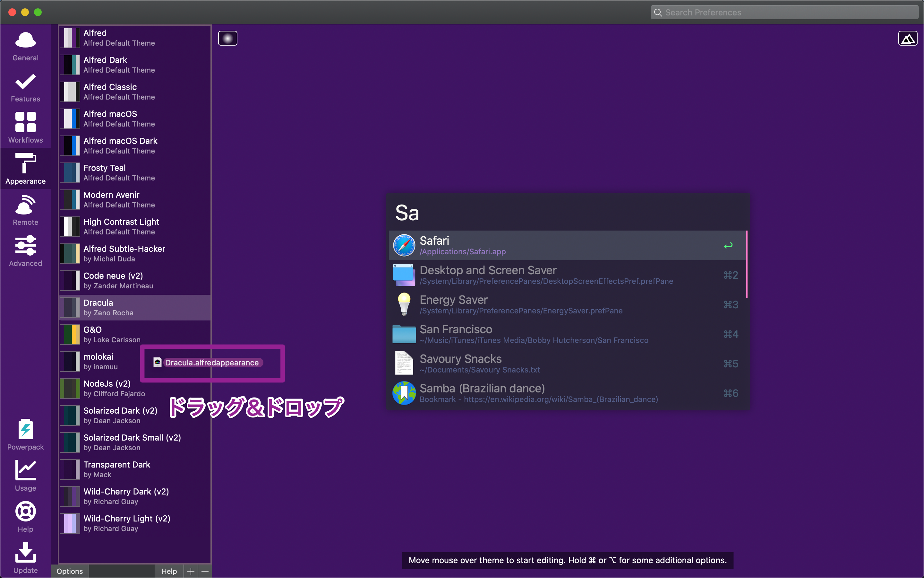The width and height of the screenshot is (924, 578).
Task: Click the mountain wallpaper icon at top right
Action: (x=908, y=38)
